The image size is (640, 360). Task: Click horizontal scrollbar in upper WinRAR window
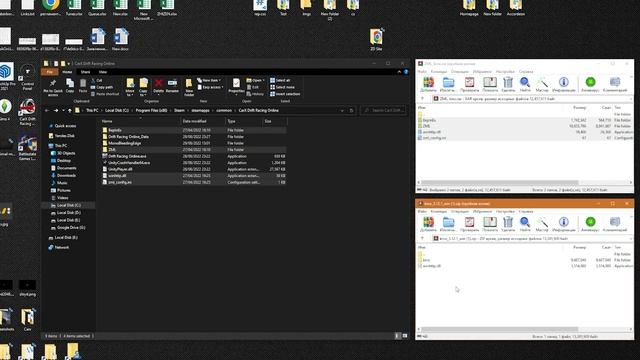(x=500, y=182)
